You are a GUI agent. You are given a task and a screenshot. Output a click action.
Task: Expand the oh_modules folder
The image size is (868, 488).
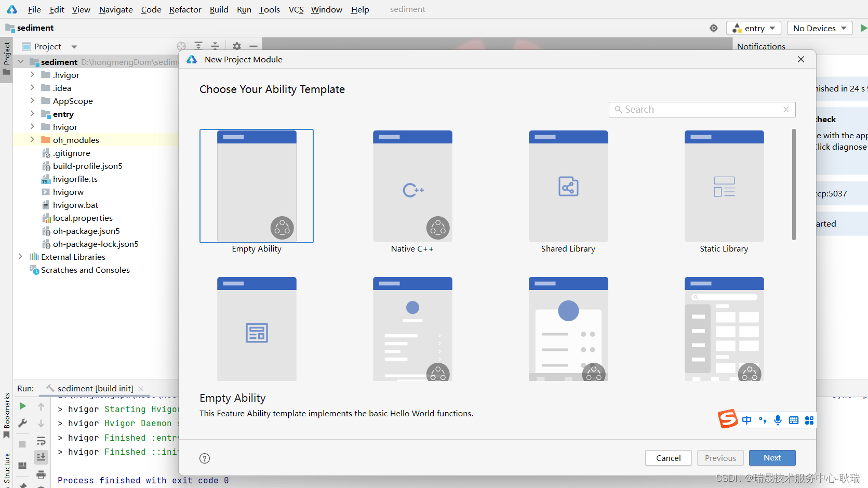32,140
